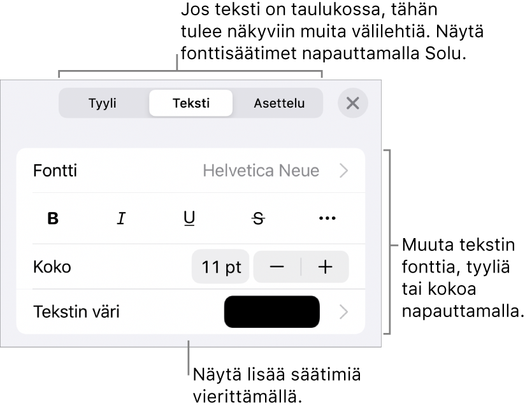Select the black text color swatch

272,313
